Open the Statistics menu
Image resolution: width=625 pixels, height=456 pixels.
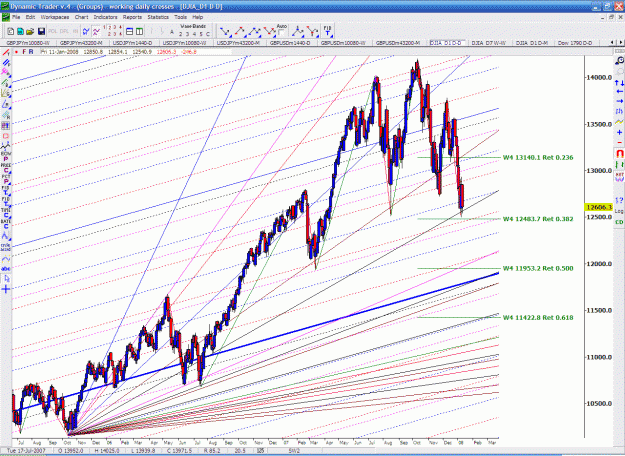pos(158,17)
